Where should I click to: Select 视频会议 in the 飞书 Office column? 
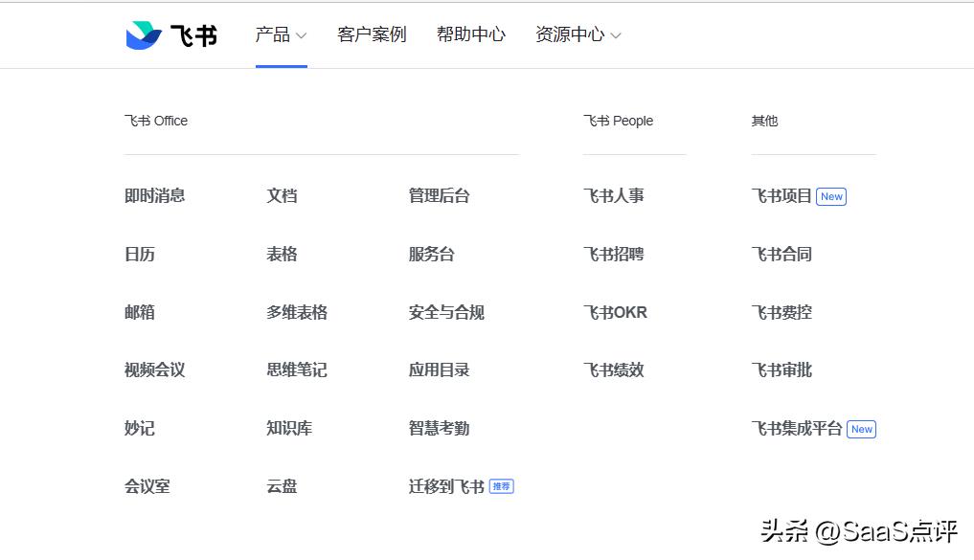coord(153,370)
